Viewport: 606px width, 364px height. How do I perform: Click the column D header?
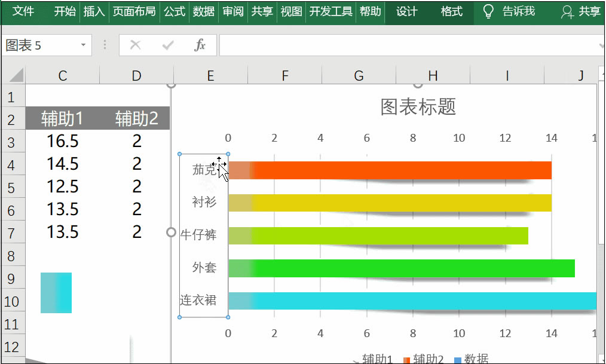pos(136,75)
